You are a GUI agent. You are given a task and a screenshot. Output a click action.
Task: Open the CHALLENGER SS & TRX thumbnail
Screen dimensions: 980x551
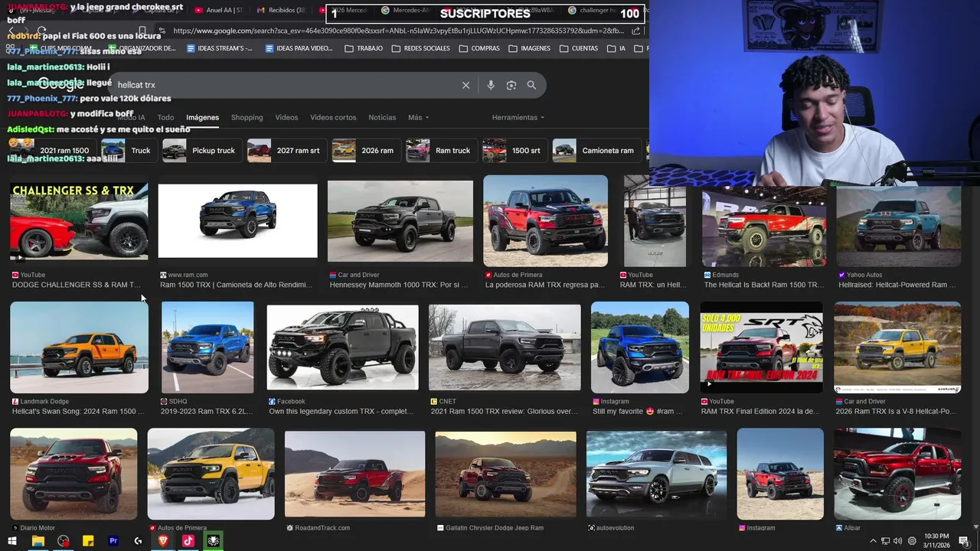pos(80,221)
